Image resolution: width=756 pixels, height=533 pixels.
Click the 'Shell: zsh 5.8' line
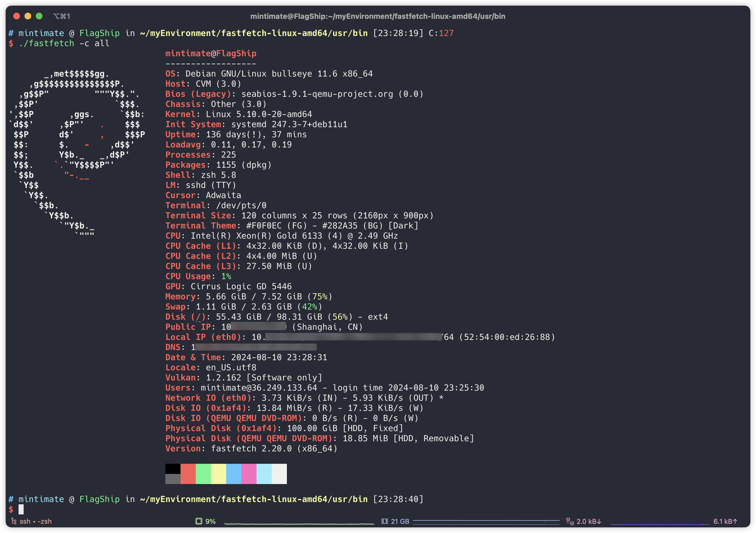pos(201,175)
